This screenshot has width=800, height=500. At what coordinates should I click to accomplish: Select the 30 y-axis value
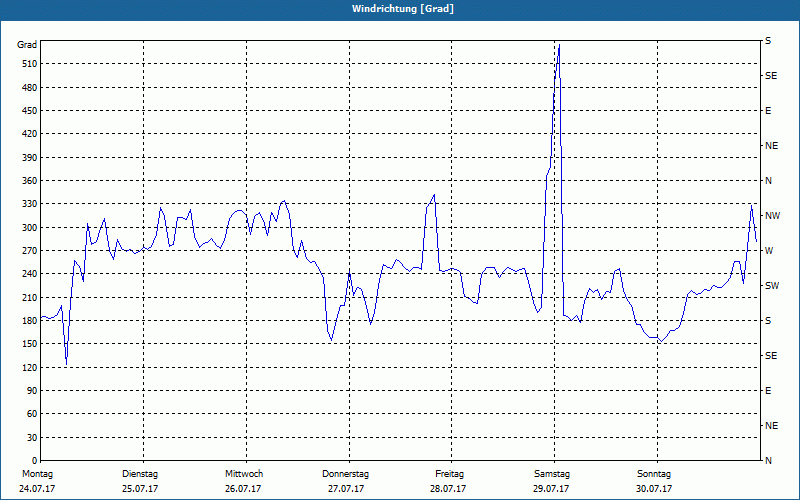pos(32,438)
